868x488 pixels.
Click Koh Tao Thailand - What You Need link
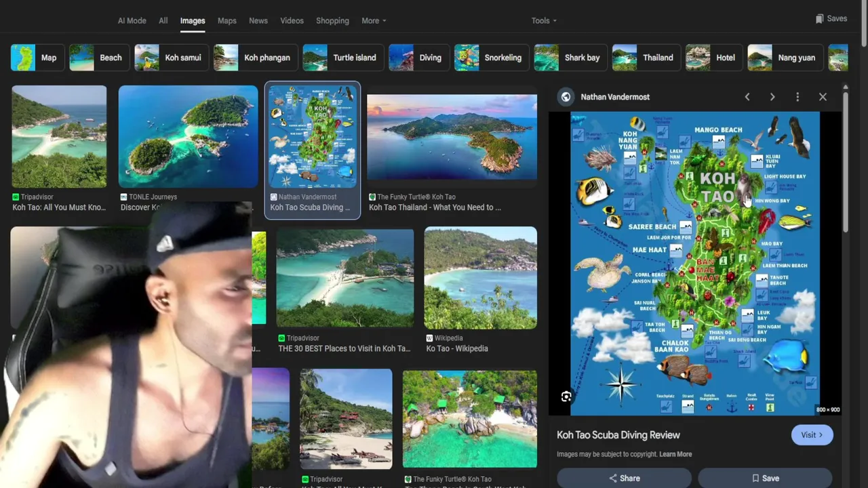pos(435,207)
